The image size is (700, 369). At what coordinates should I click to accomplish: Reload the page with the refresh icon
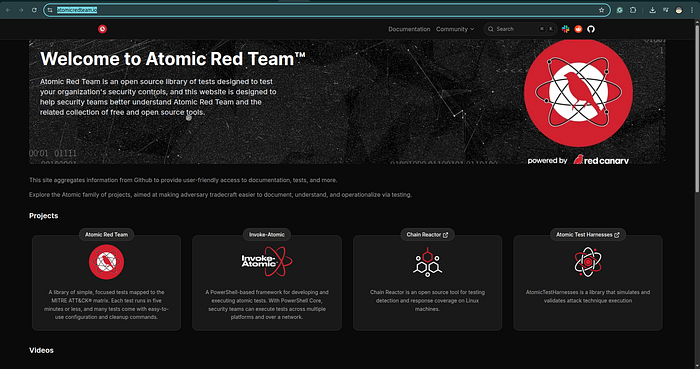coord(34,10)
